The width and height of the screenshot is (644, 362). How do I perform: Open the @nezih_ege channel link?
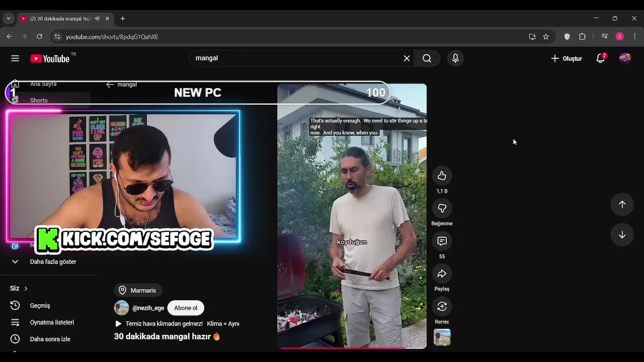[148, 308]
